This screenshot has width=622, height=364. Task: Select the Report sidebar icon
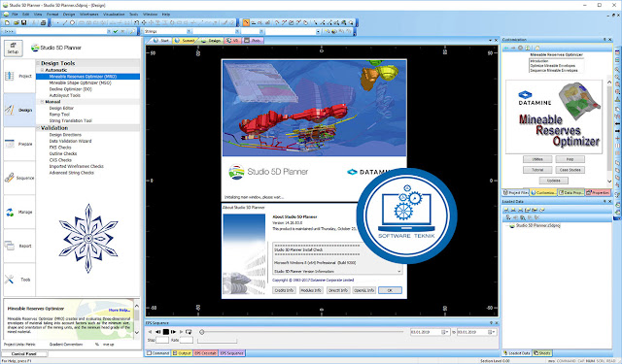pos(10,246)
